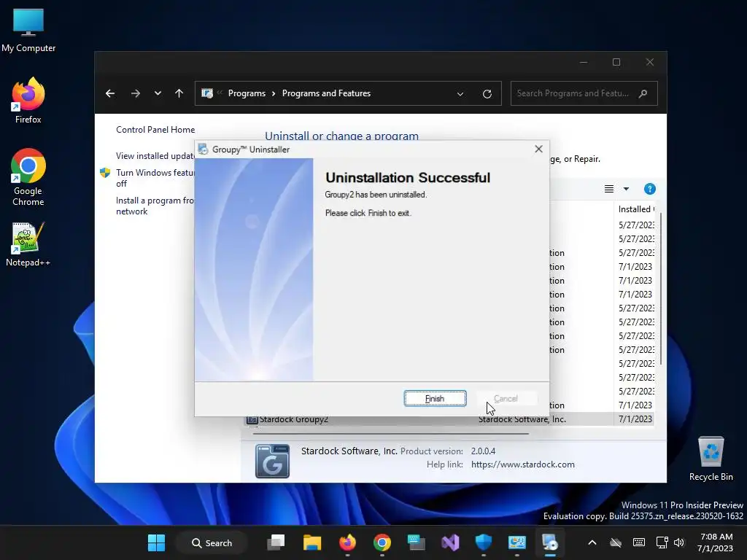
Task: Open the Windows Start menu
Action: tap(156, 542)
